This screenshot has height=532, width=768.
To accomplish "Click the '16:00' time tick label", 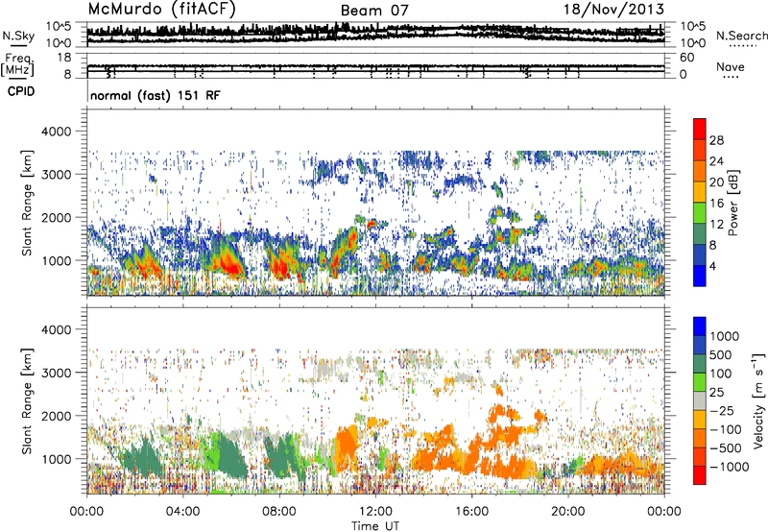I will coord(471,512).
